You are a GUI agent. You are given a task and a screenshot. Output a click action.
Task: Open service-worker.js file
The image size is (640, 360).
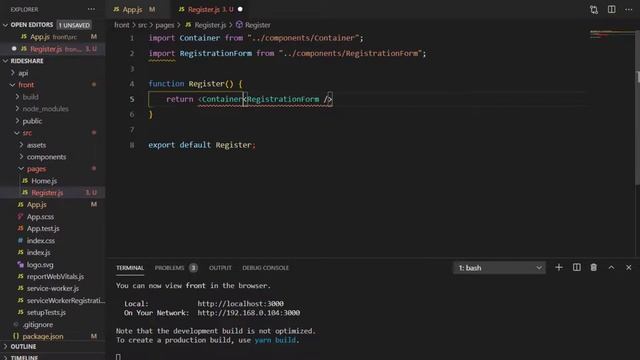click(x=53, y=288)
